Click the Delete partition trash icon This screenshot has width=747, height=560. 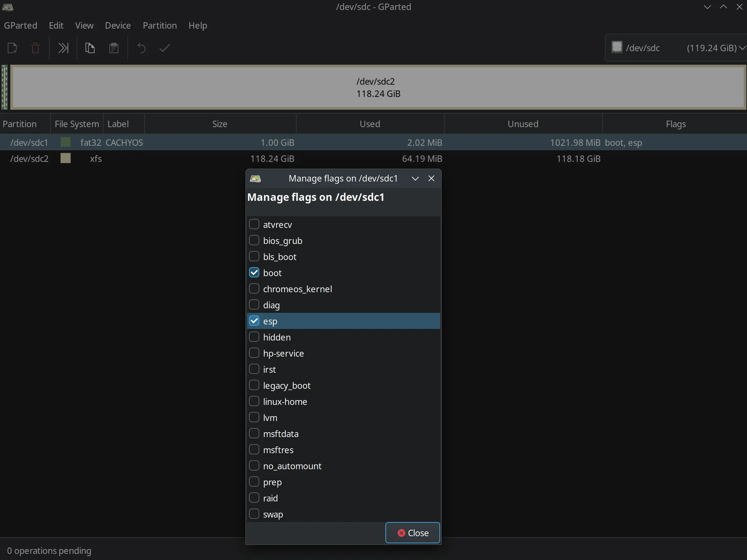[x=35, y=48]
